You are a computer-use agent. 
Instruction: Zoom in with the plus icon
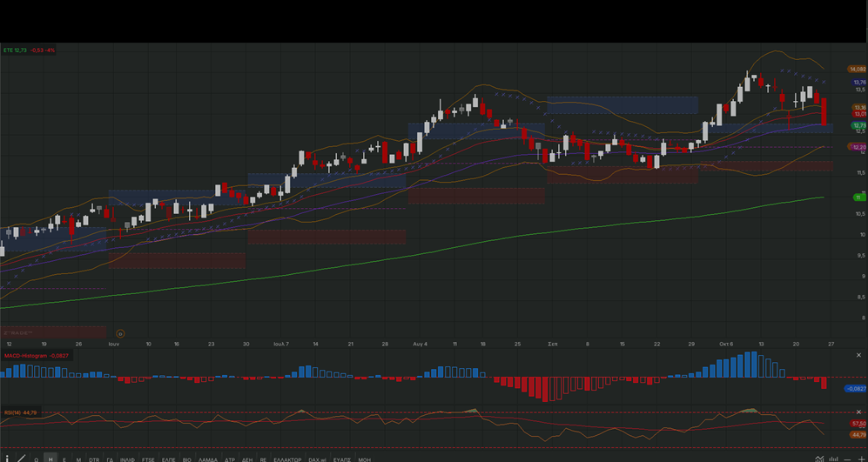click(x=861, y=459)
